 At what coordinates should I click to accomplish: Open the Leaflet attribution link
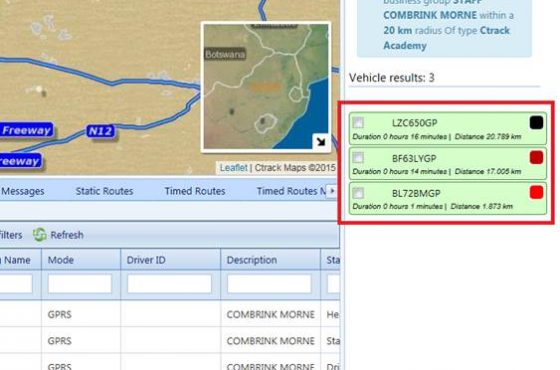233,168
